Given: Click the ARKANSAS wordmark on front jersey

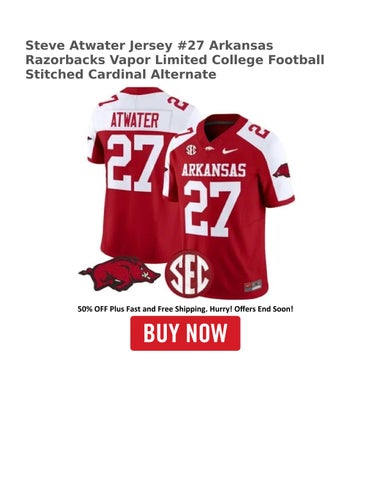Looking at the screenshot, I should coord(214,170).
